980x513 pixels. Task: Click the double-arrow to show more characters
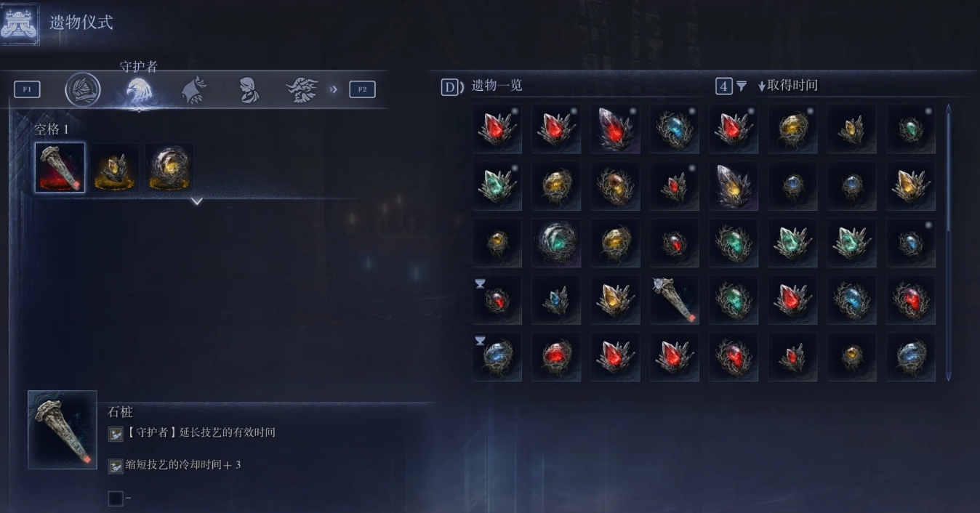(333, 89)
